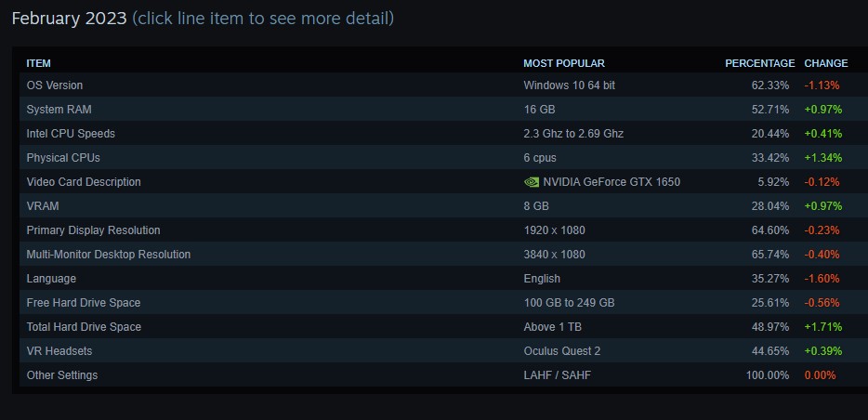
Task: Click NVIDIA GeForce GTX 1650 text
Action: 612,182
